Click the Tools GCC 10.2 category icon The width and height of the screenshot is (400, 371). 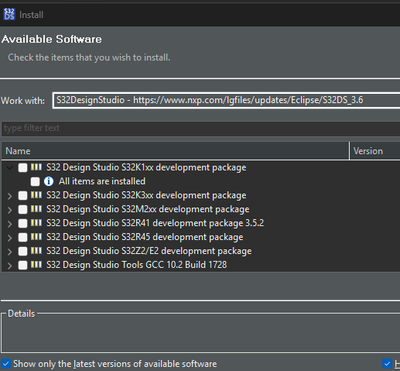(x=36, y=265)
